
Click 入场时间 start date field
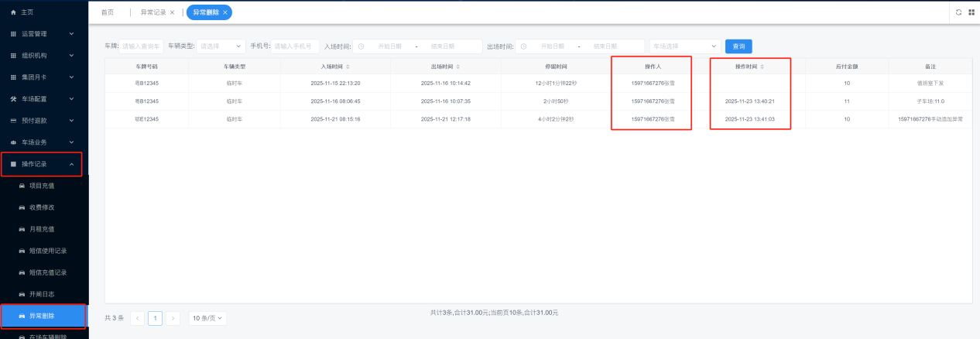point(390,46)
